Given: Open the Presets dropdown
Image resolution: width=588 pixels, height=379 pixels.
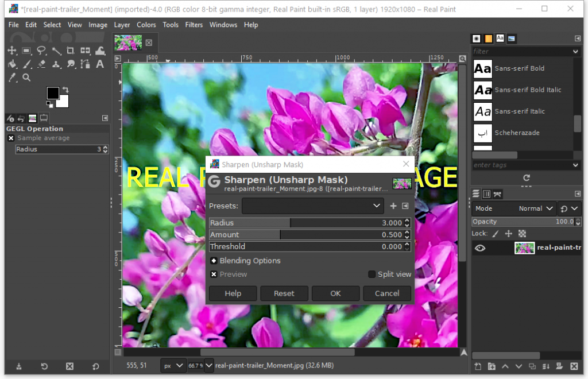Looking at the screenshot, I should [313, 206].
